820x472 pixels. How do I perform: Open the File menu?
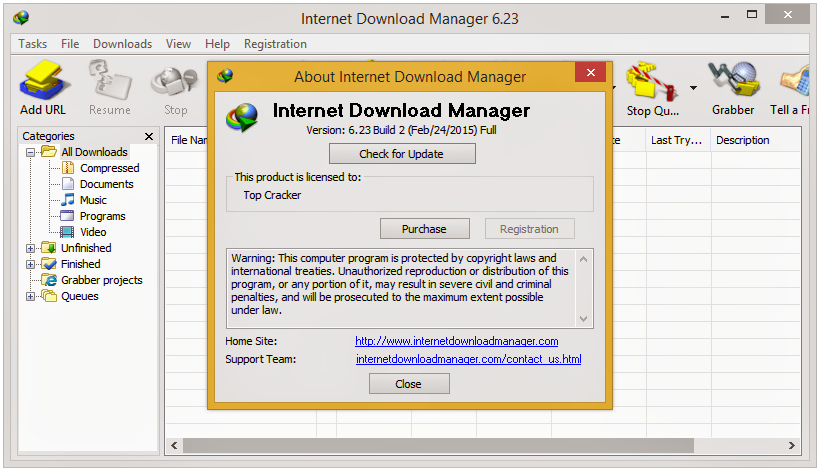pos(70,44)
